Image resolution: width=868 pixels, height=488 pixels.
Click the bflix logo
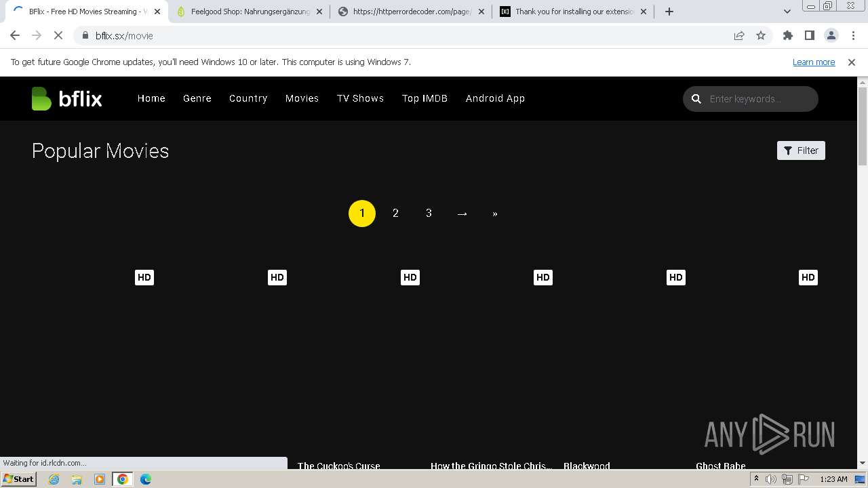click(66, 99)
